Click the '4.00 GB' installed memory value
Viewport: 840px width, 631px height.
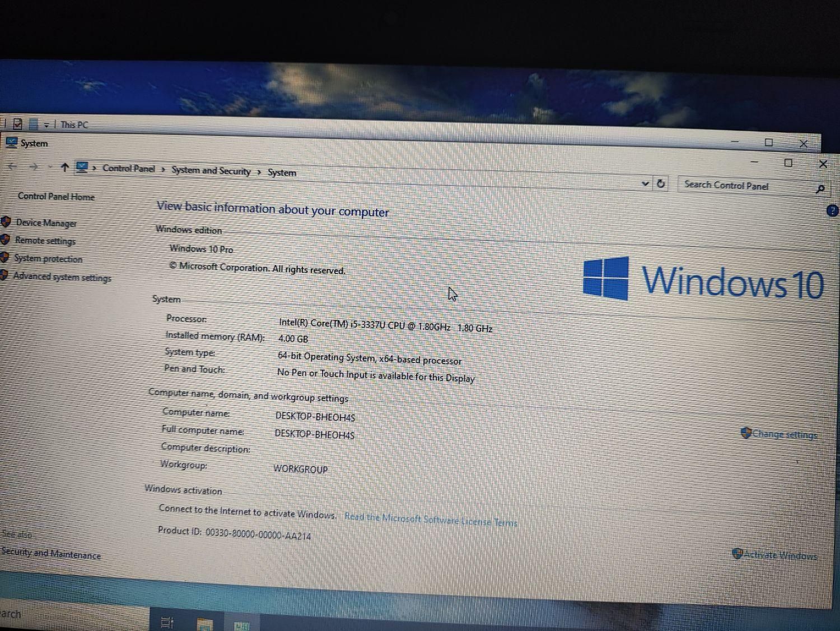pyautogui.click(x=293, y=338)
